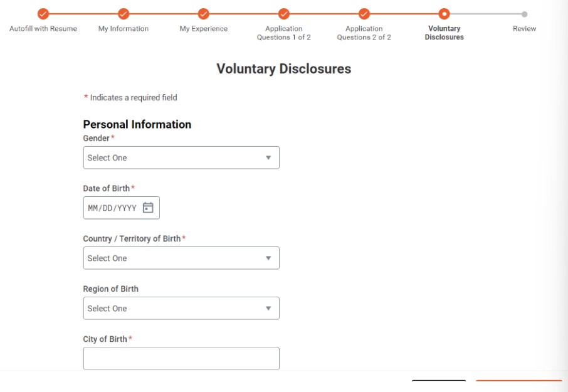Open the Region of Birth dropdown
This screenshot has width=568, height=392.
pyautogui.click(x=181, y=308)
